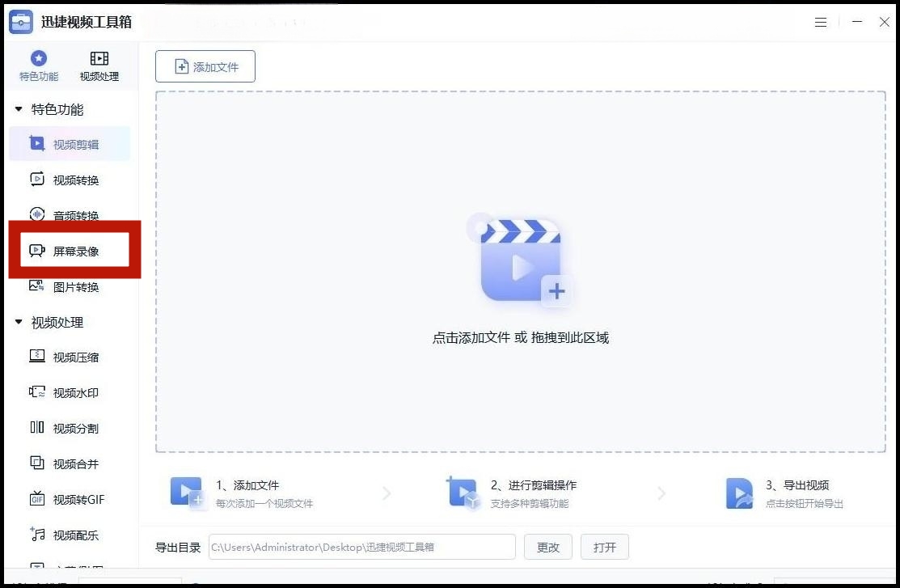Open the 视频剪辑 video editing tool

click(x=76, y=144)
